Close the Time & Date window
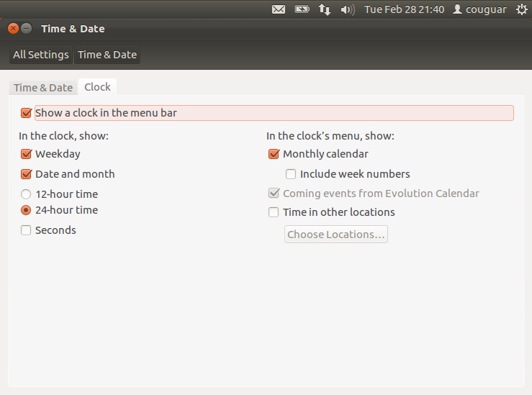Image resolution: width=532 pixels, height=395 pixels. point(13,29)
